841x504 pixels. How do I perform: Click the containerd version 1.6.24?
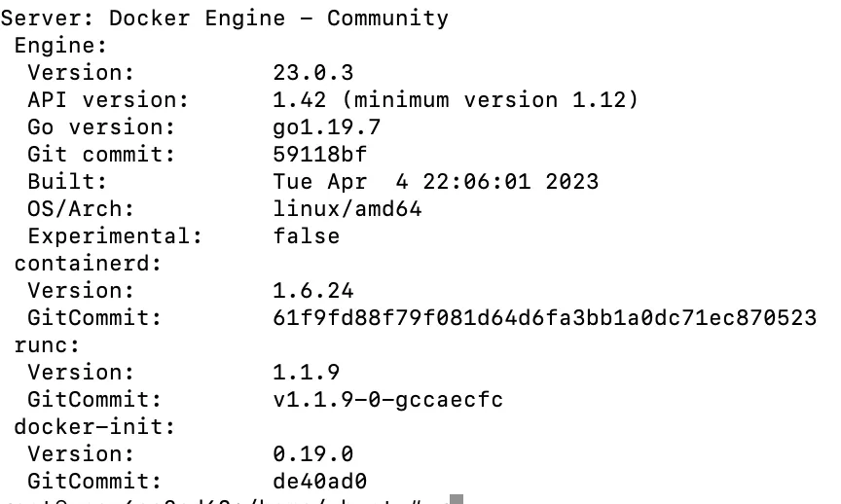[313, 290]
